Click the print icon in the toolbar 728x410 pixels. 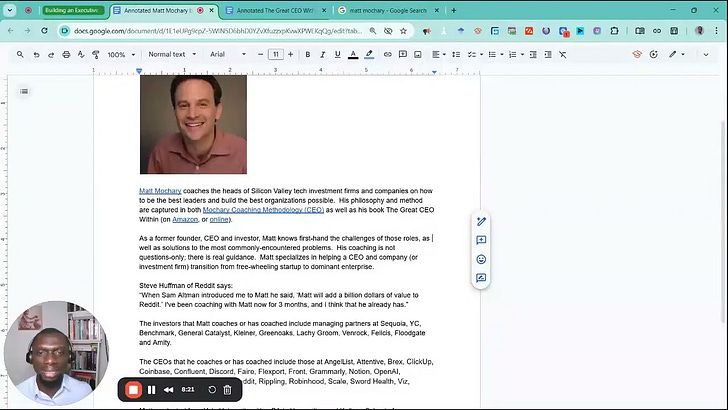point(66,54)
